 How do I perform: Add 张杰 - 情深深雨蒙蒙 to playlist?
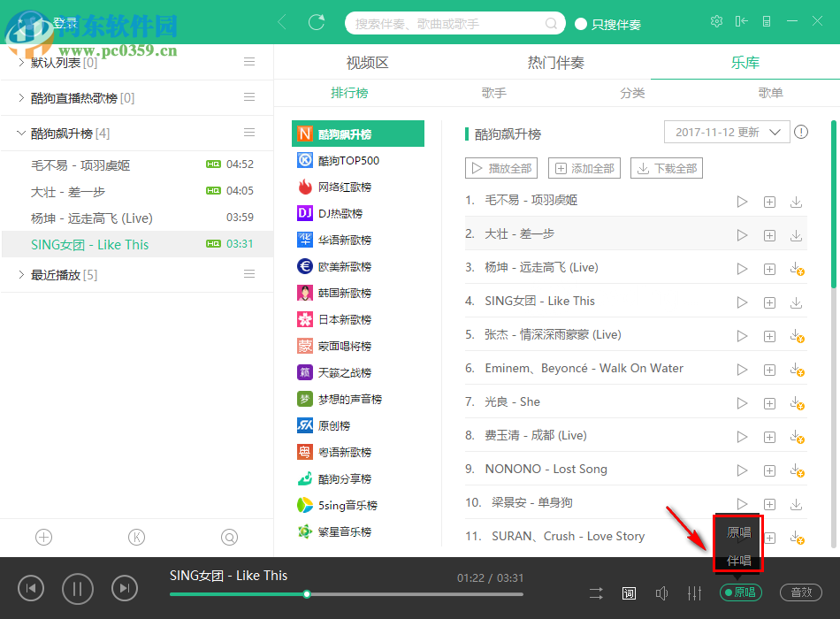tap(769, 336)
